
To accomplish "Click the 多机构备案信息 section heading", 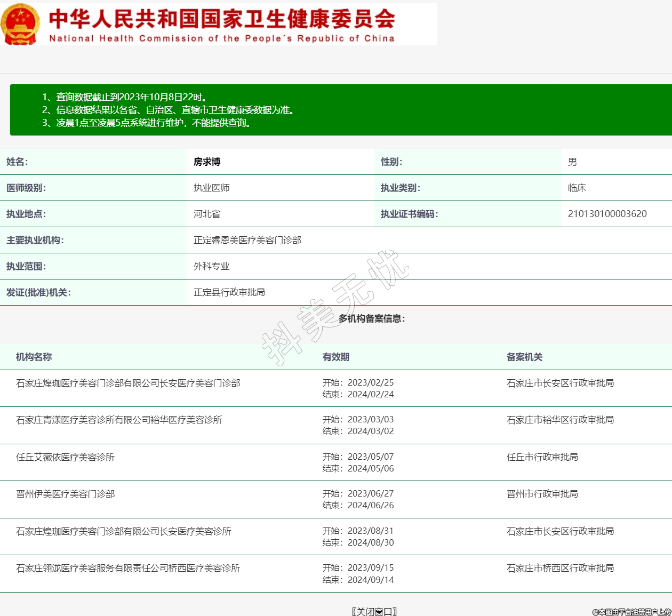I will pos(372,319).
